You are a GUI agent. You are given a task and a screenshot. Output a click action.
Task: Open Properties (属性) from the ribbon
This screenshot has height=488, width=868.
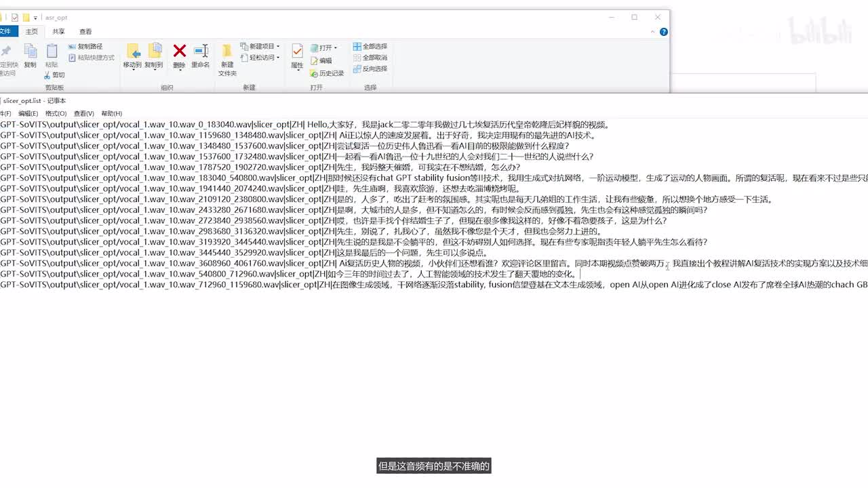[x=297, y=52]
